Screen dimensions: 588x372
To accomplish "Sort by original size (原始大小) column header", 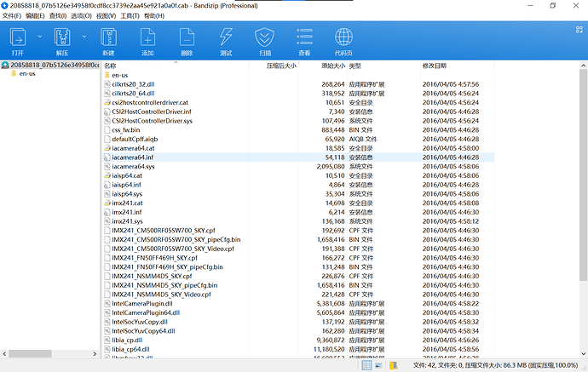I will tap(333, 66).
